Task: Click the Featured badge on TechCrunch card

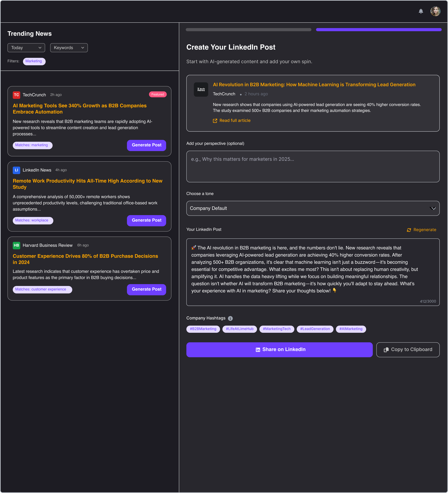Action: pos(158,94)
